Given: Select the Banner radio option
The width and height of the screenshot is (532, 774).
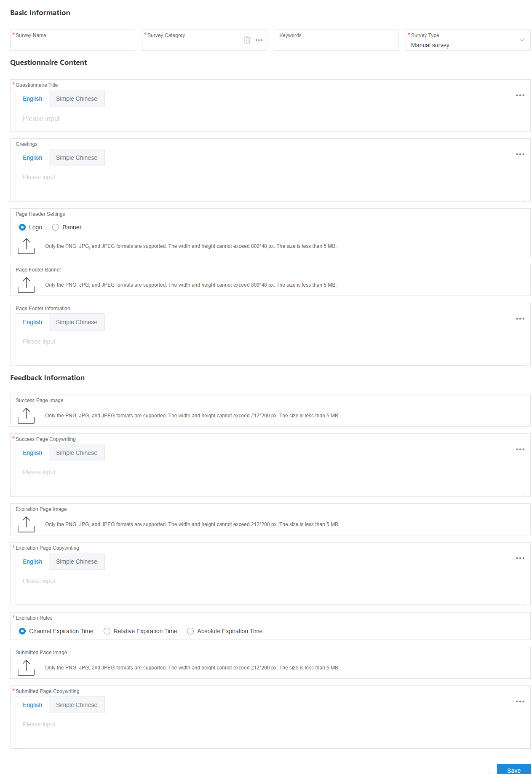Looking at the screenshot, I should (56, 227).
